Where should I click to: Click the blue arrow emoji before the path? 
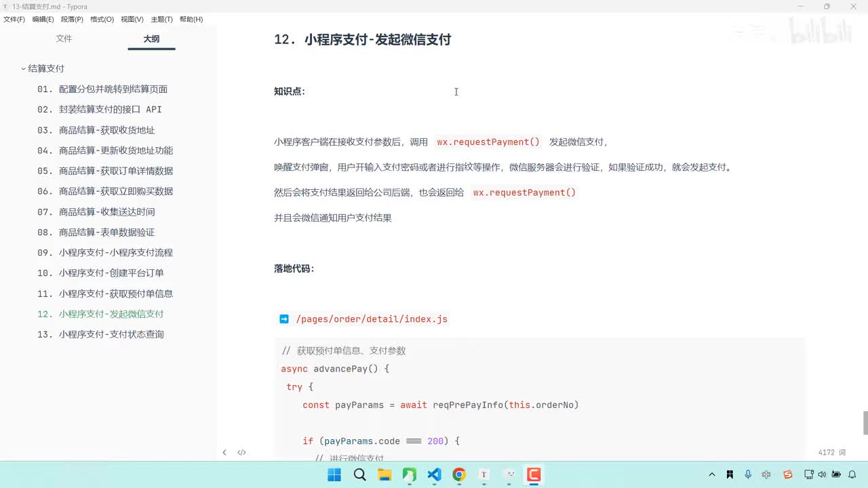(x=284, y=319)
